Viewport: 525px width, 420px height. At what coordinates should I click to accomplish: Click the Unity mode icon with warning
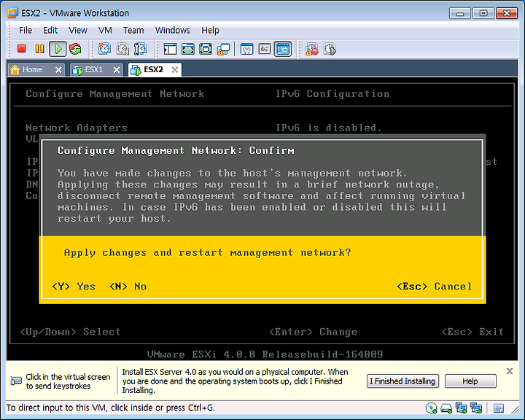(x=223, y=50)
